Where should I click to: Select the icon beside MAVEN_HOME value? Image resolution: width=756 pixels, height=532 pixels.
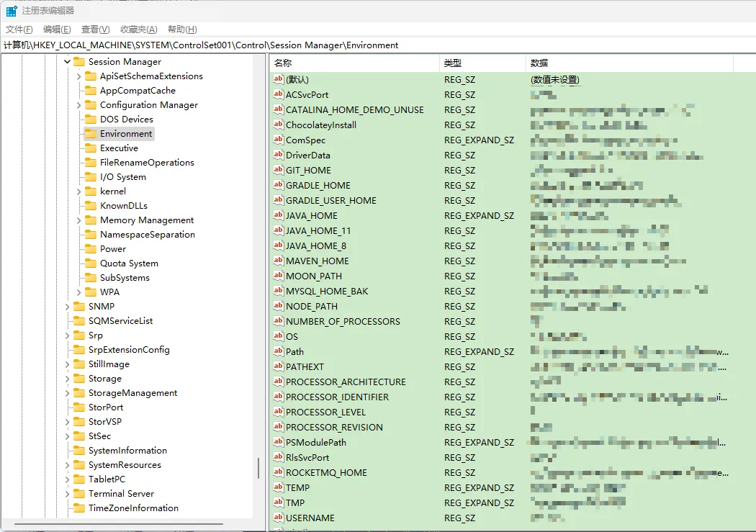coord(278,261)
